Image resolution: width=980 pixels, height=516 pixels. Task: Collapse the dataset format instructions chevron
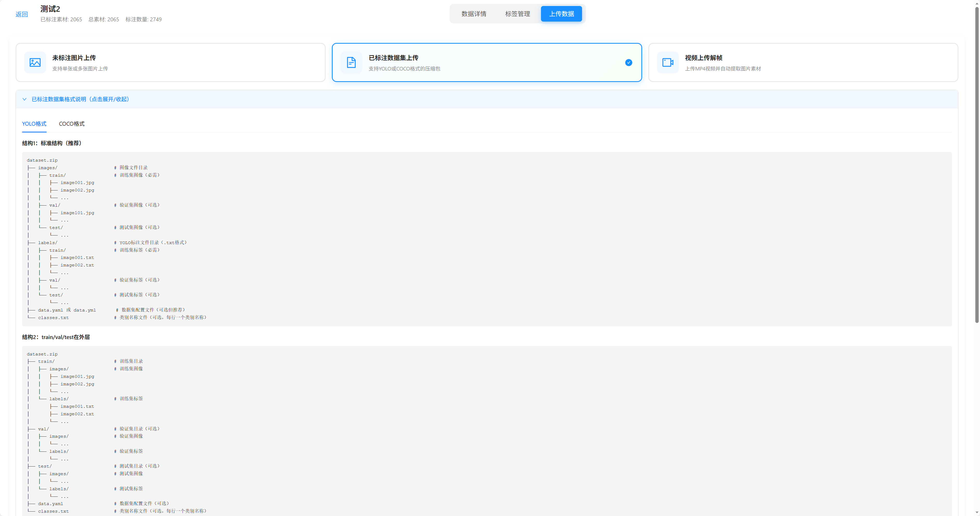(24, 99)
